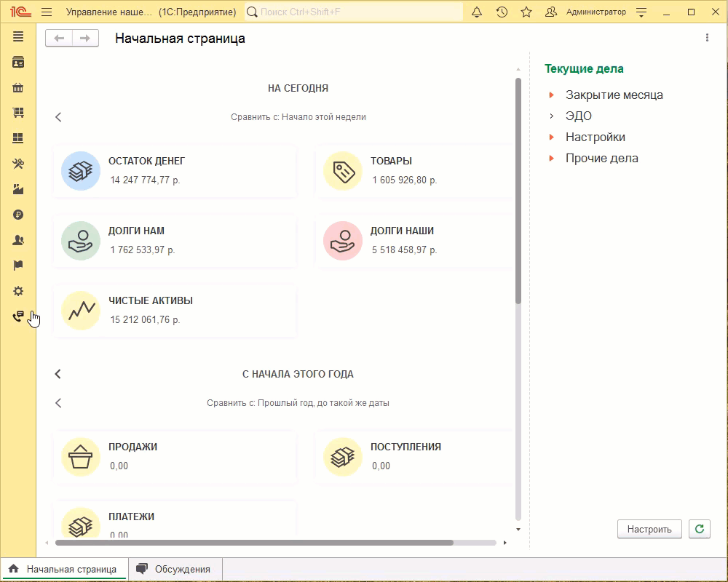Screen dimensions: 728x582
Task: Click the Настроить button
Action: 649,529
